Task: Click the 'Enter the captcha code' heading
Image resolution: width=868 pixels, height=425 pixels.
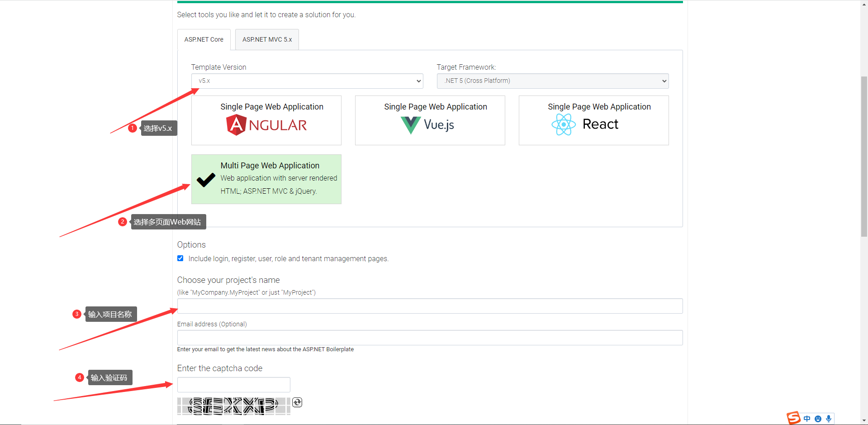Action: [220, 368]
